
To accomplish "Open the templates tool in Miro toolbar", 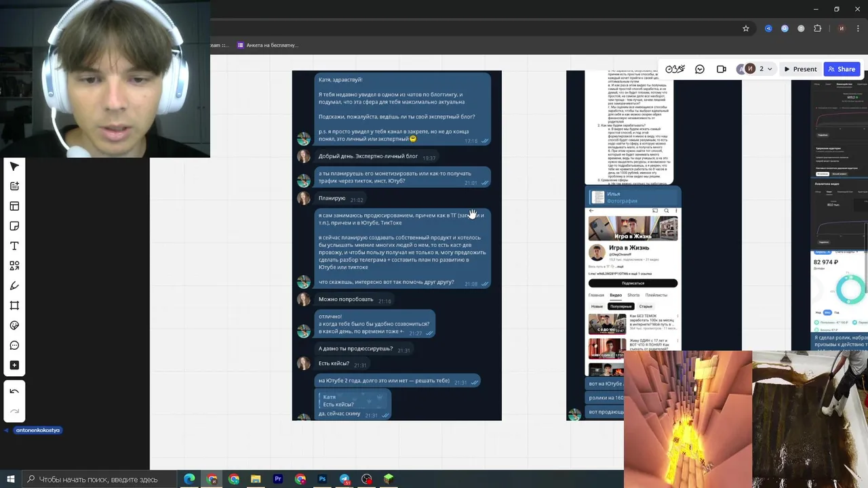I will click(x=14, y=206).
